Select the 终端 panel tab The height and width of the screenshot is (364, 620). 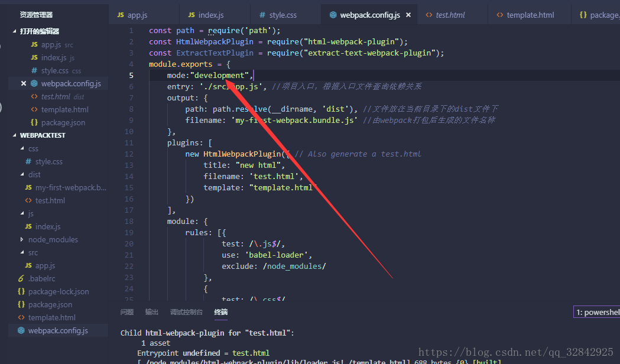click(221, 312)
